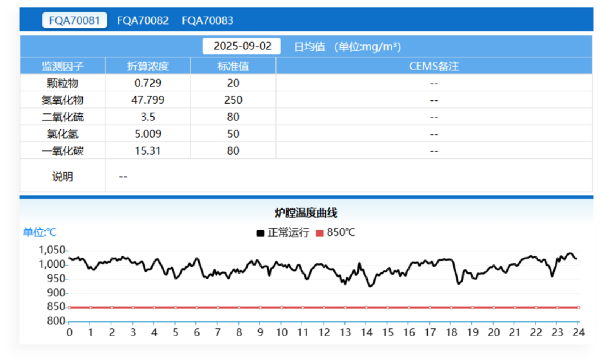Select the 颗粒物 row label
The image size is (601, 364).
[x=62, y=83]
